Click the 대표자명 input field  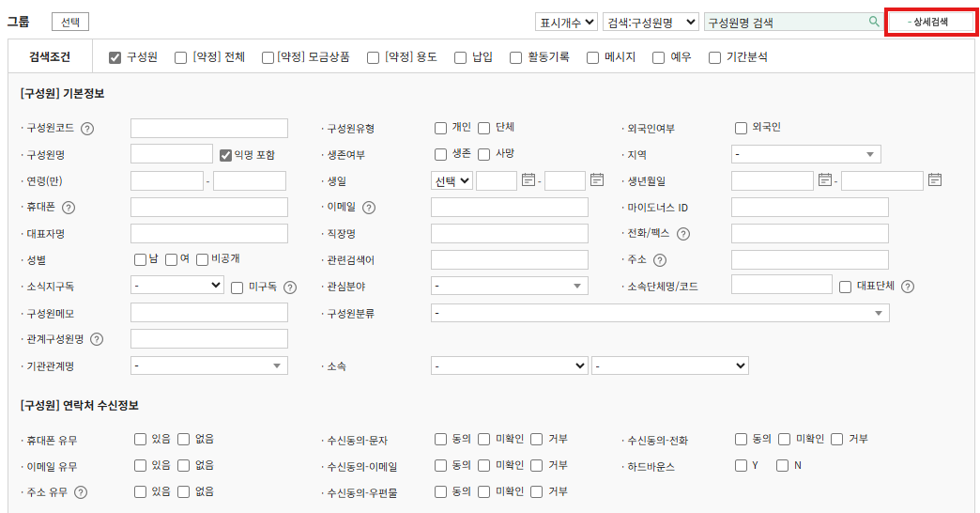point(208,233)
